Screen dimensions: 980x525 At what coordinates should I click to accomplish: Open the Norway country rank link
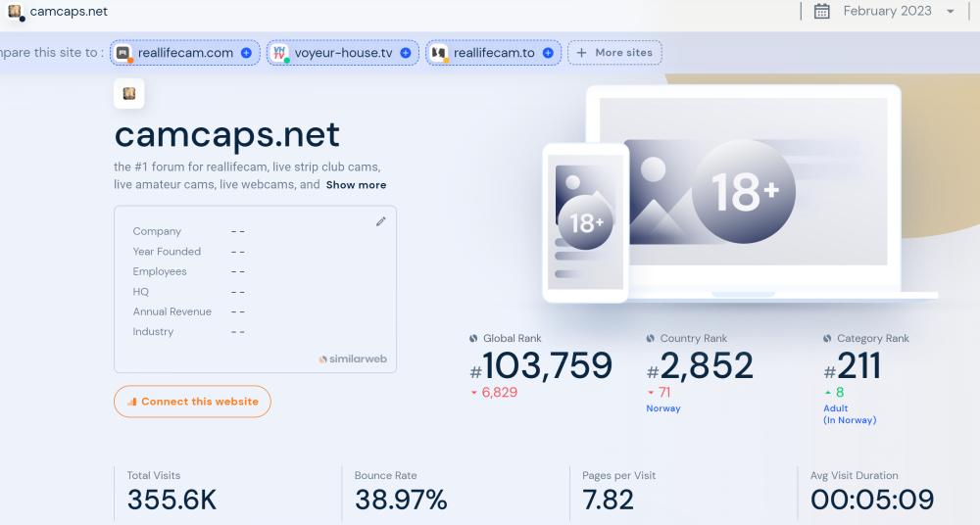(x=662, y=408)
